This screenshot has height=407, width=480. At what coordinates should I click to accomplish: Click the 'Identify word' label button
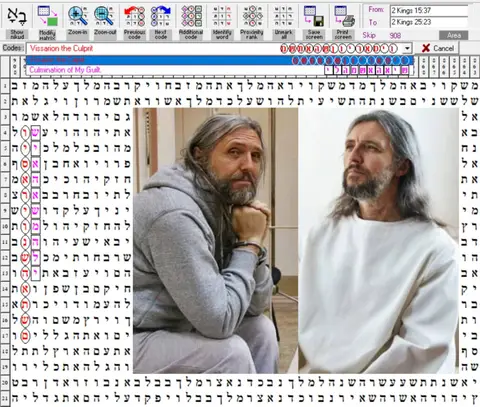(x=222, y=34)
